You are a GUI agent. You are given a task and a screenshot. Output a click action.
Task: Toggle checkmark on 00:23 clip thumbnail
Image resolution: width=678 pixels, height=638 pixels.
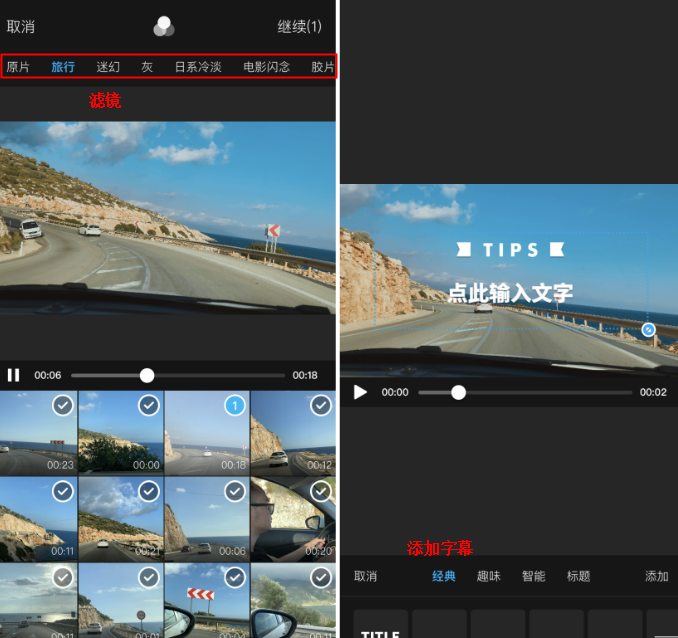pos(62,405)
